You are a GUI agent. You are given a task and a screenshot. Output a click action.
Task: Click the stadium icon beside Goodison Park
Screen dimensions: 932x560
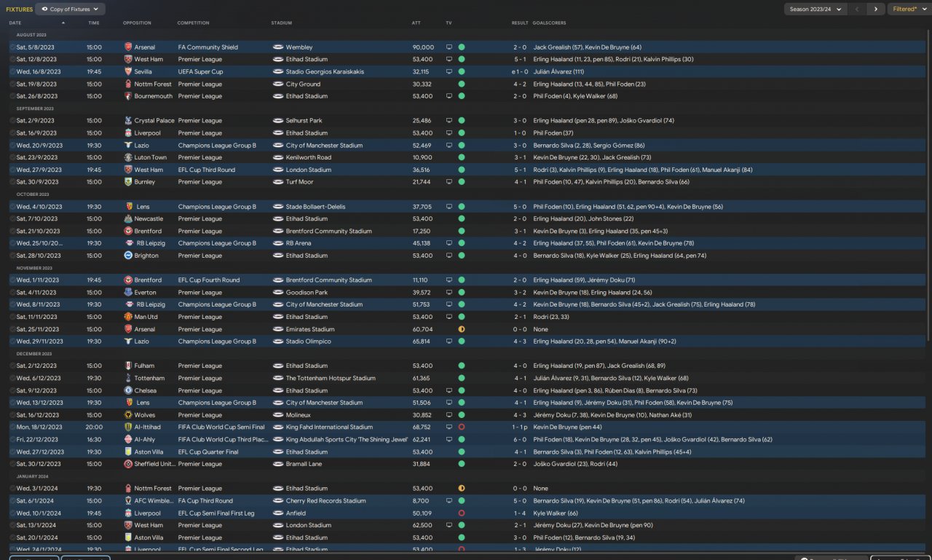[x=278, y=293]
